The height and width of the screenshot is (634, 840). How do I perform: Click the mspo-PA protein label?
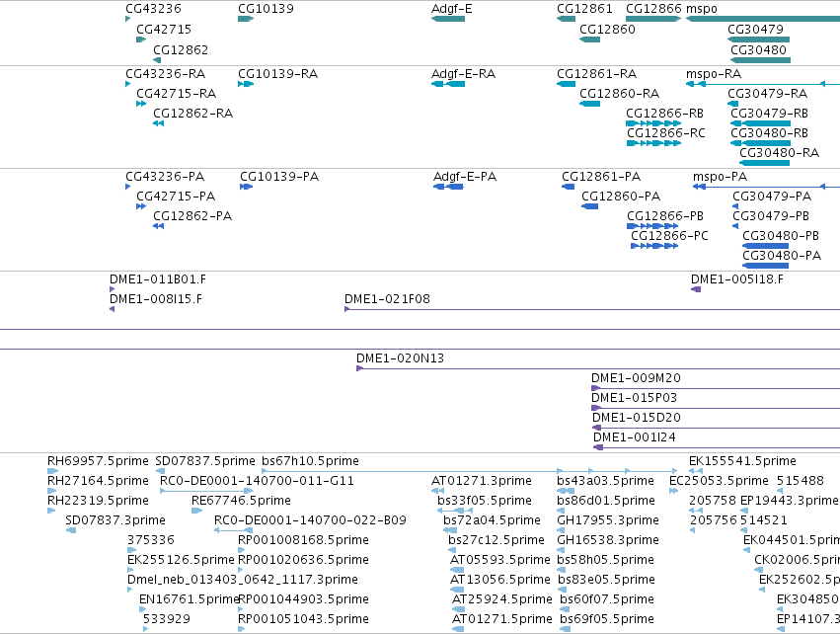click(720, 177)
